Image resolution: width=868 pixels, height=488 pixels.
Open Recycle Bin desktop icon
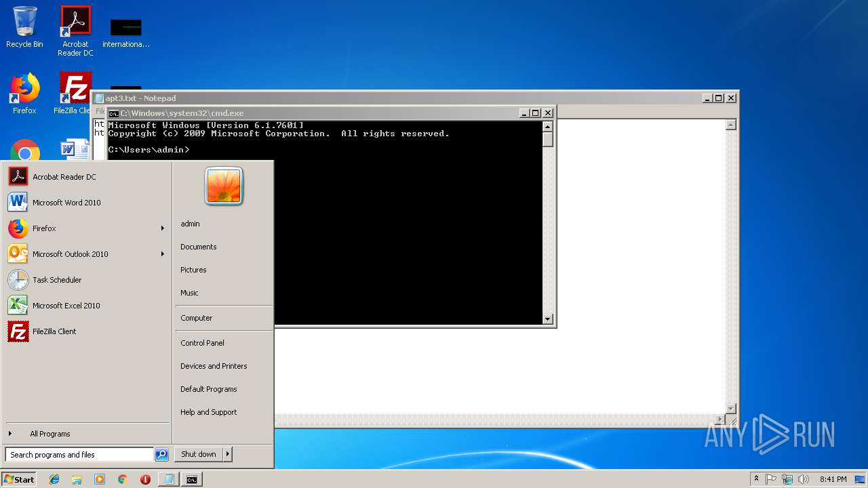(24, 27)
